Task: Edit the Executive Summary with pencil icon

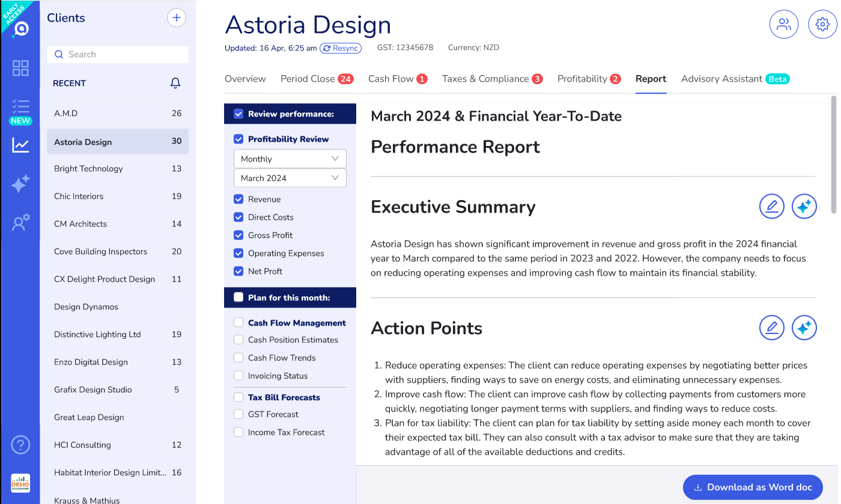Action: [772, 207]
